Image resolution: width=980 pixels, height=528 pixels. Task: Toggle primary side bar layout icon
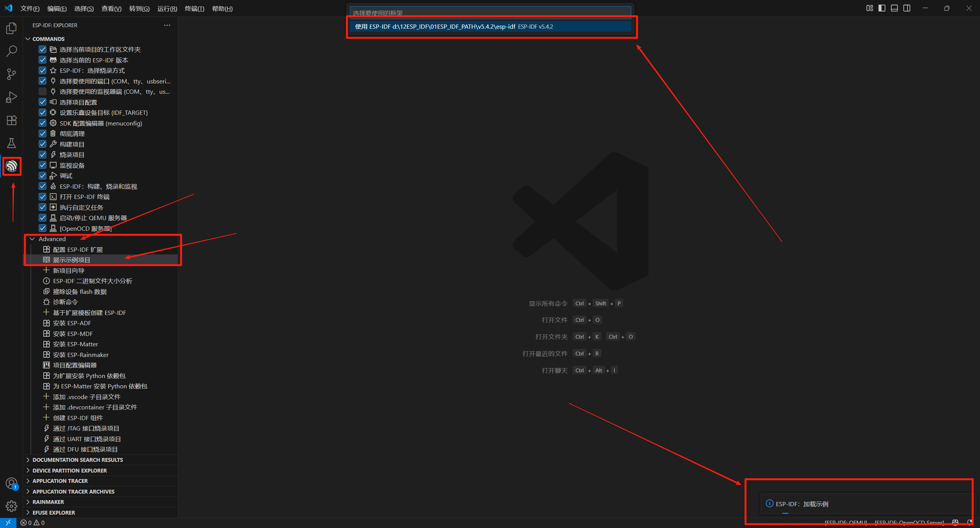(882, 8)
